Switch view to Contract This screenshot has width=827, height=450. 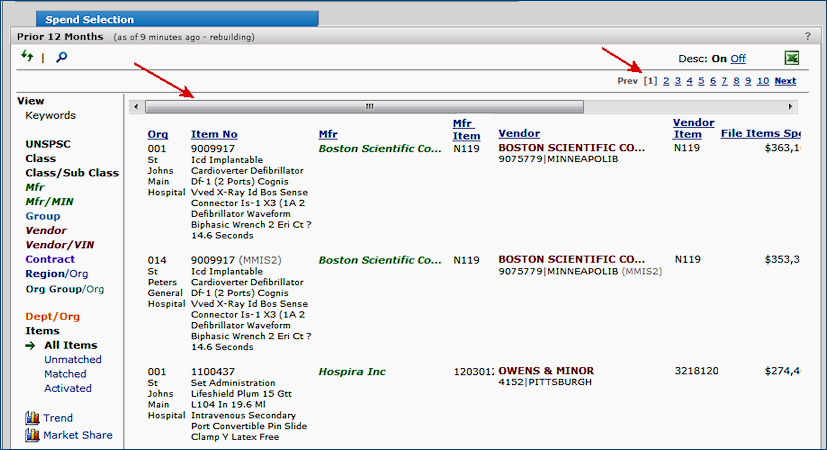[50, 260]
